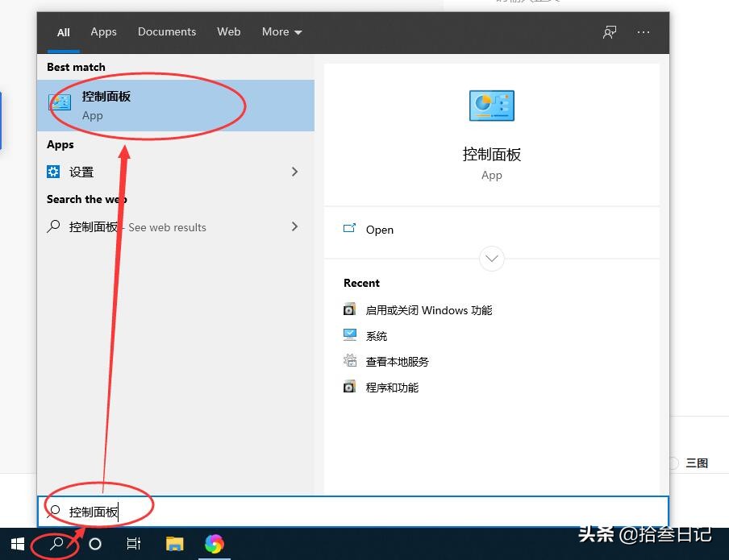Open 启用或关闭 Windows 功能 from Recent
The width and height of the screenshot is (729, 560).
(429, 309)
